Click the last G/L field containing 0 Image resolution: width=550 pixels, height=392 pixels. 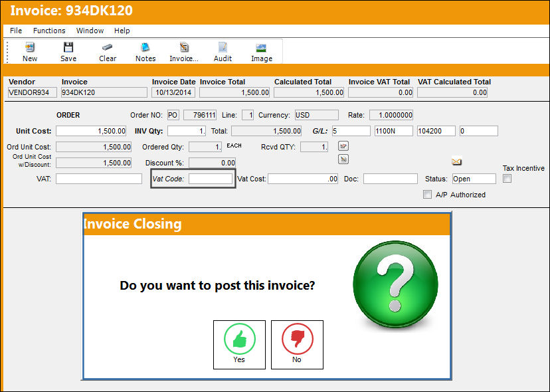click(479, 131)
